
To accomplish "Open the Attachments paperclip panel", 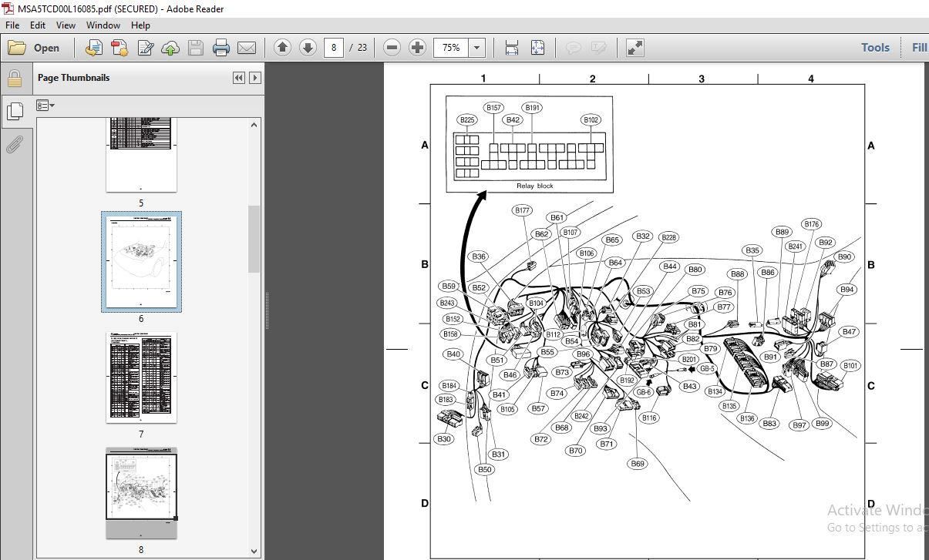I will click(x=14, y=144).
